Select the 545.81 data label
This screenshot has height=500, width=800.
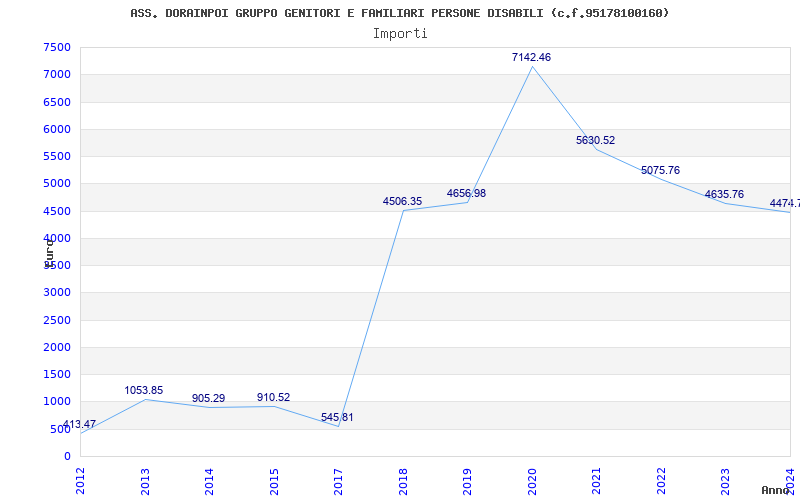[x=337, y=417]
